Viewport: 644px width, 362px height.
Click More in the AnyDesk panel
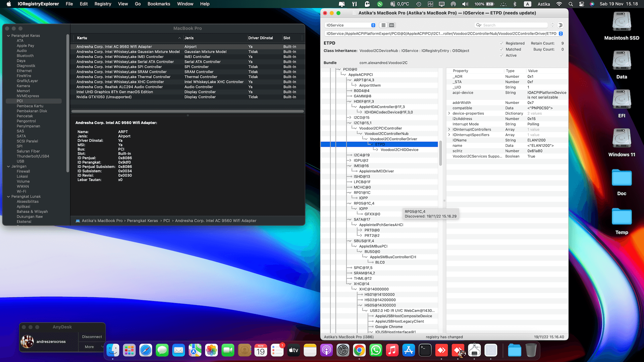[89, 347]
